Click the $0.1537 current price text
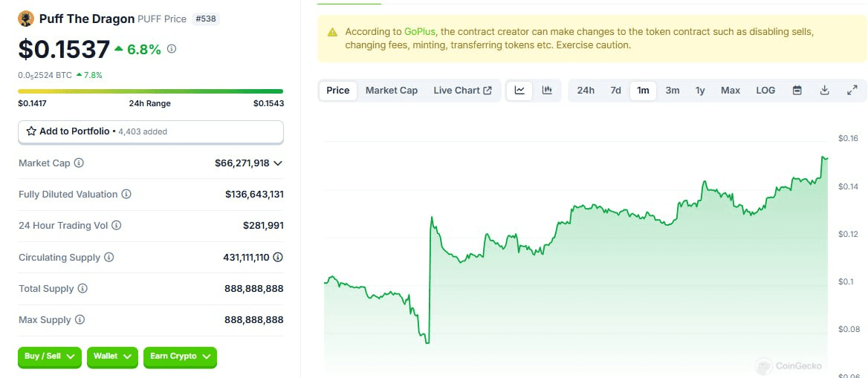The width and height of the screenshot is (868, 378). [x=64, y=49]
